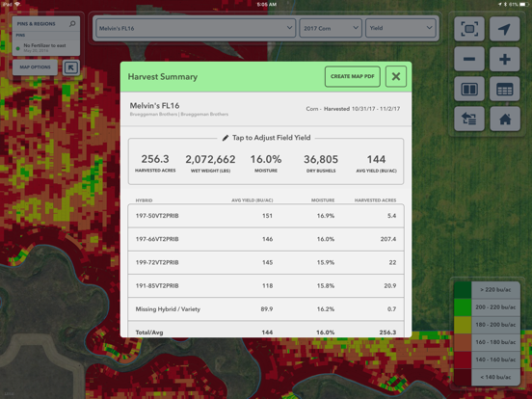Tap the status bar clock

[x=267, y=5]
